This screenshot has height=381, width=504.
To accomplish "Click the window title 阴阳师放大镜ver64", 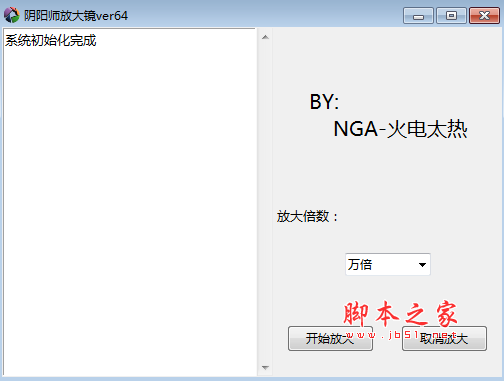I will [x=76, y=15].
